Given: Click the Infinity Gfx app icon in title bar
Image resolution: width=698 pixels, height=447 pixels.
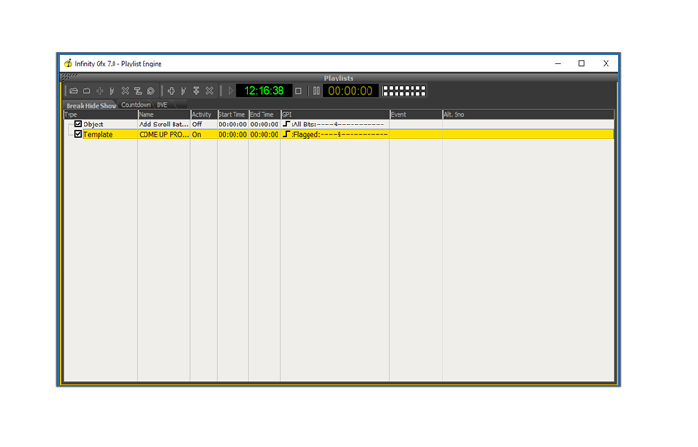Looking at the screenshot, I should 68,63.
